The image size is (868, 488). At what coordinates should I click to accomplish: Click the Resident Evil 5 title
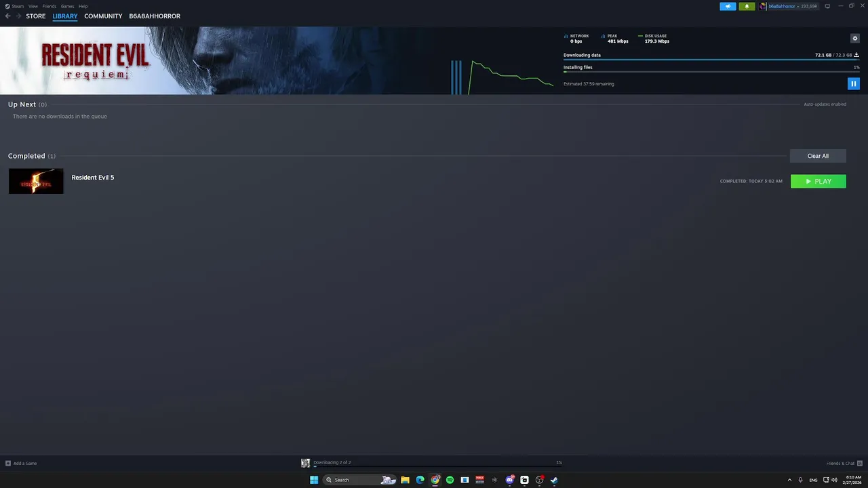pyautogui.click(x=93, y=178)
